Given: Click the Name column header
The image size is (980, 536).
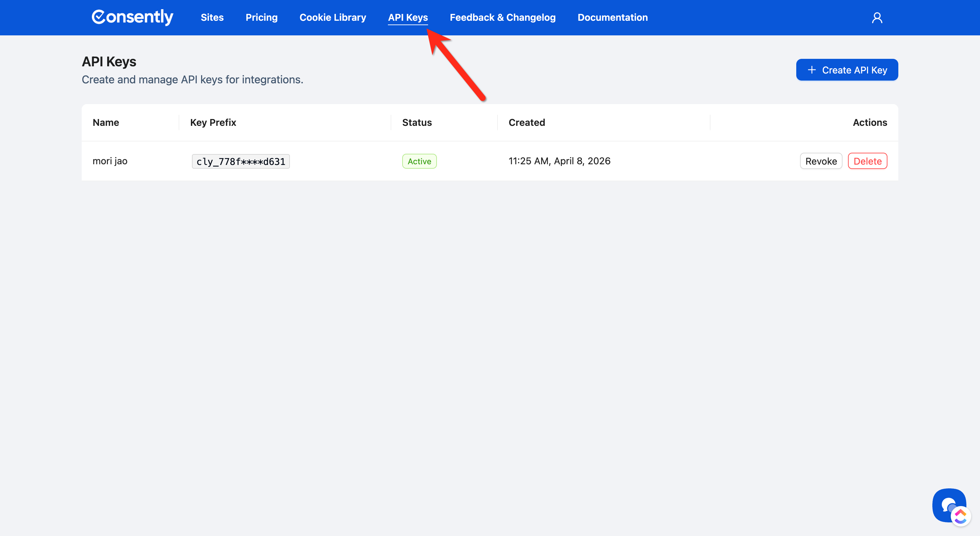Looking at the screenshot, I should tap(106, 122).
